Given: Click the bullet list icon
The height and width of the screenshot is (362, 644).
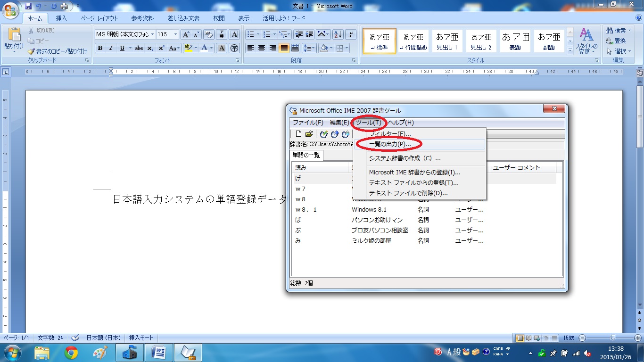Looking at the screenshot, I should pyautogui.click(x=250, y=34).
